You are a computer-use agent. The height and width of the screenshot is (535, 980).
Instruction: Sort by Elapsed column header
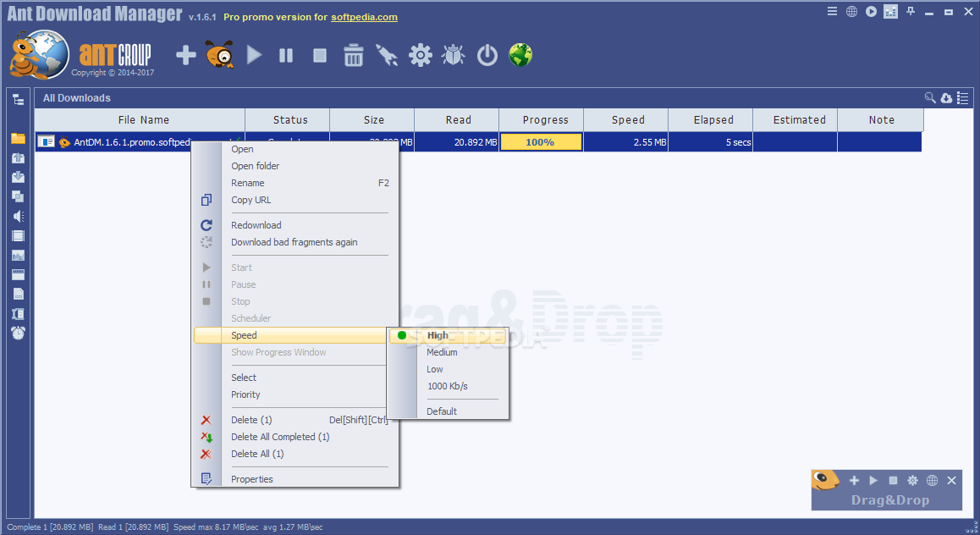[711, 119]
